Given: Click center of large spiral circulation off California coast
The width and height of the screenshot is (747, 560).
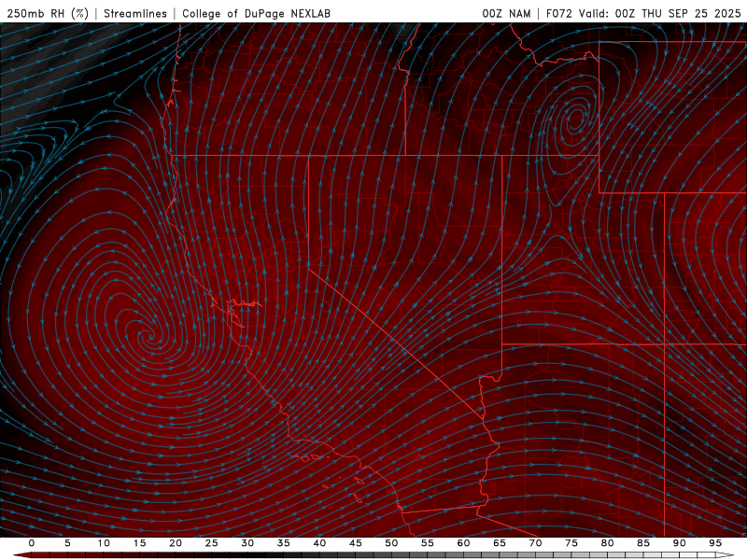Looking at the screenshot, I should [151, 337].
